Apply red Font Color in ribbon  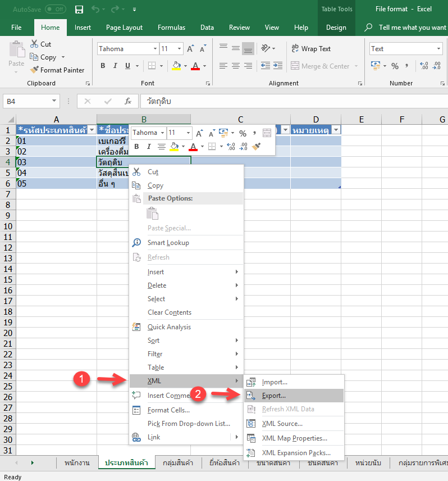tap(195, 66)
